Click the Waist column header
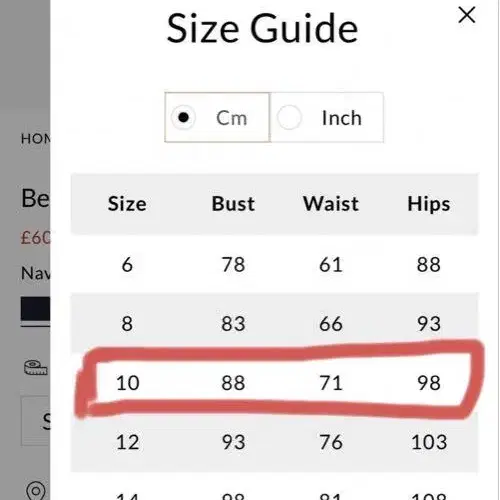Screen dimensions: 500x500 [x=331, y=204]
